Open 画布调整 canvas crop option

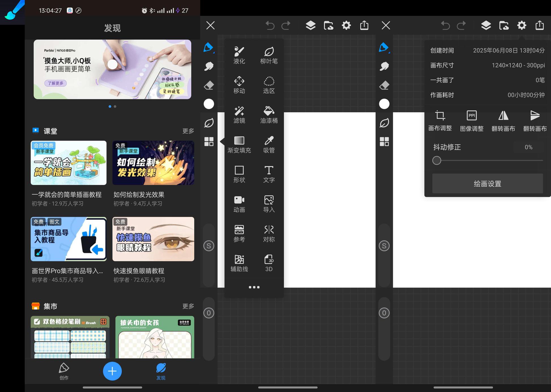440,121
